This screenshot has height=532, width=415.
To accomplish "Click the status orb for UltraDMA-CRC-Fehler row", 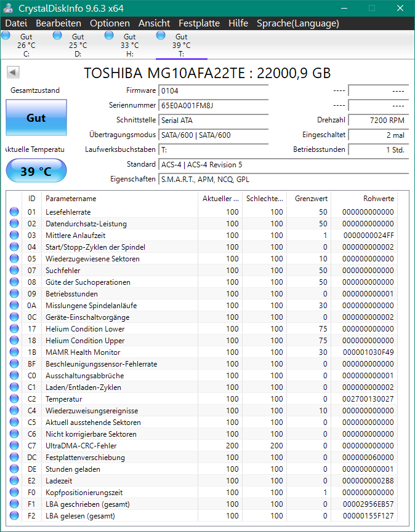I will (x=14, y=445).
